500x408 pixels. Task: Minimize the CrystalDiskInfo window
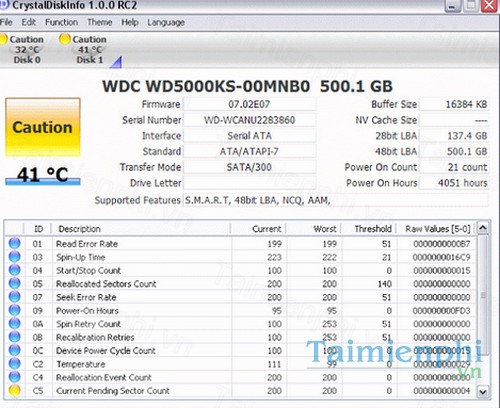[452, 6]
